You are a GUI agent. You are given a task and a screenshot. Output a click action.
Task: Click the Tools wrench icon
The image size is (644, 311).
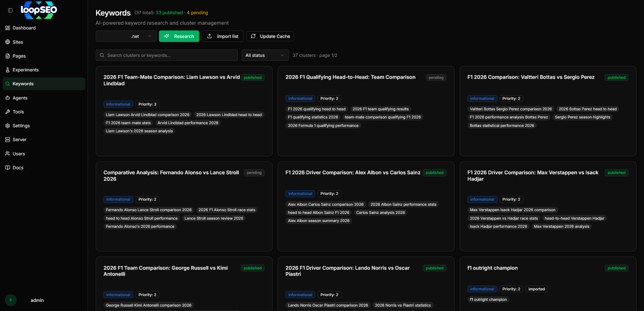pyautogui.click(x=8, y=112)
